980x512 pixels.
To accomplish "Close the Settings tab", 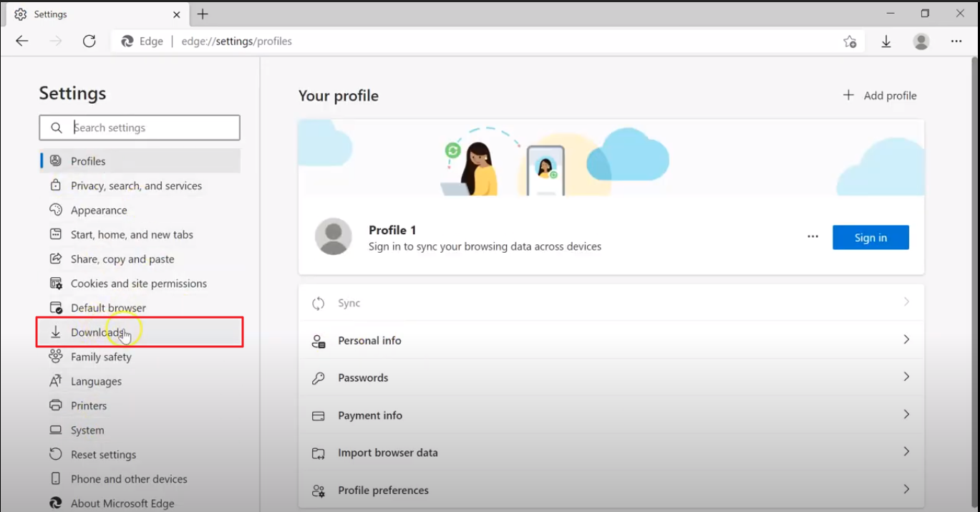I will click(x=177, y=14).
